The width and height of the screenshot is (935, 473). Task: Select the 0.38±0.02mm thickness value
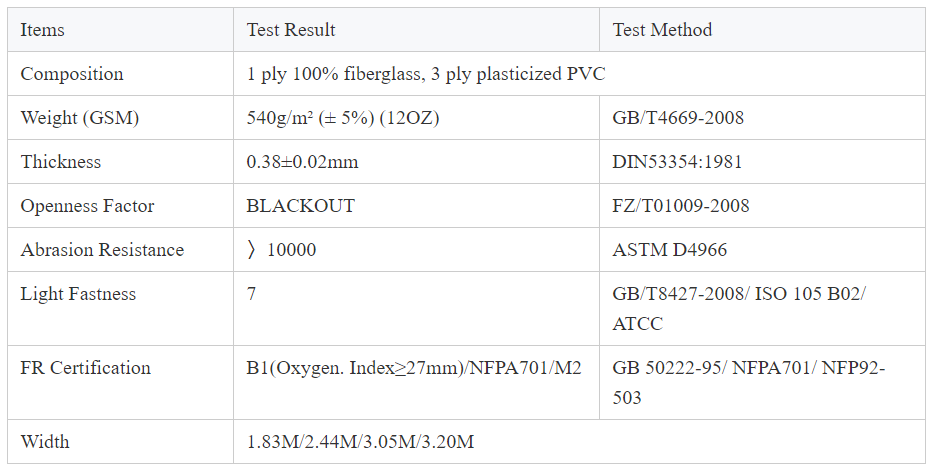(x=302, y=162)
